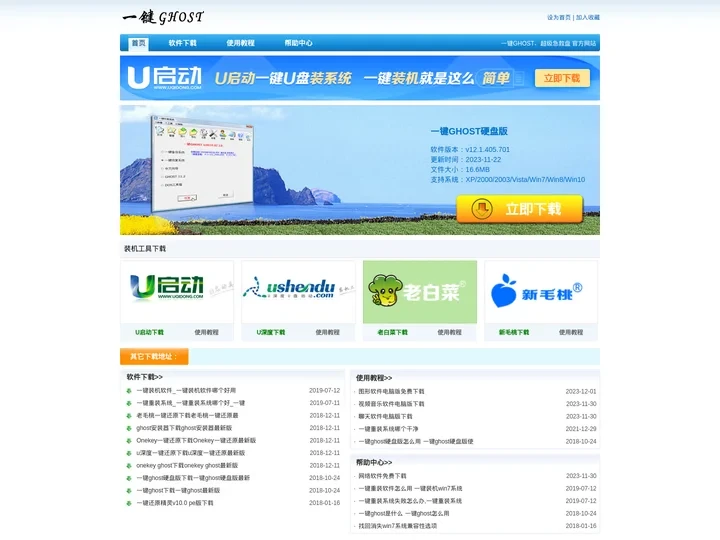Open 使用教程 under the U启动 card

pos(206,332)
